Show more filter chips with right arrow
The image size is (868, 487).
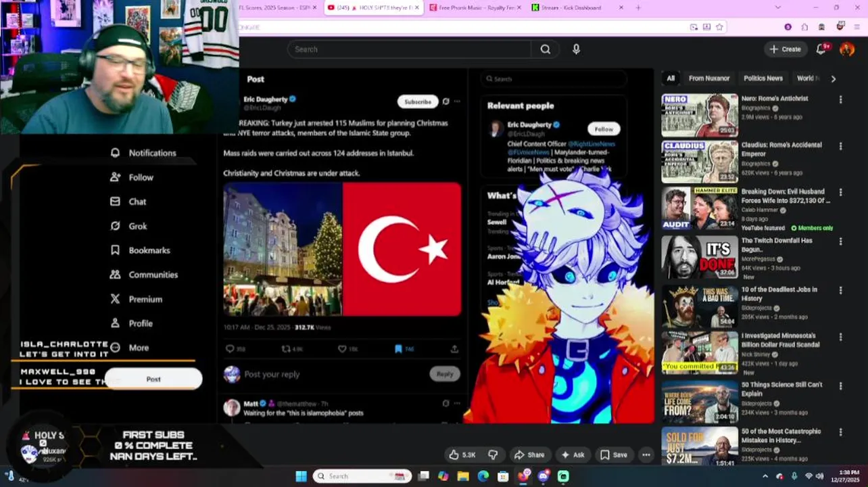coord(833,78)
